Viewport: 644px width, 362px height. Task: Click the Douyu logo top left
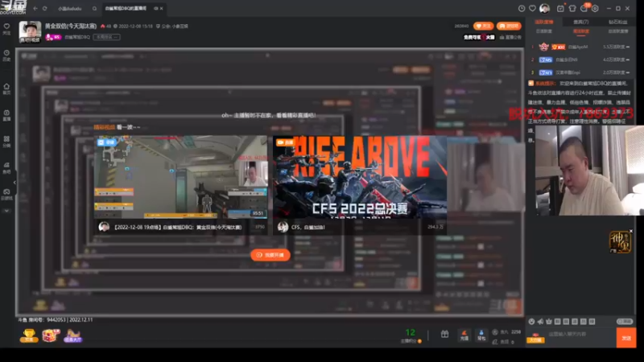click(x=13, y=7)
